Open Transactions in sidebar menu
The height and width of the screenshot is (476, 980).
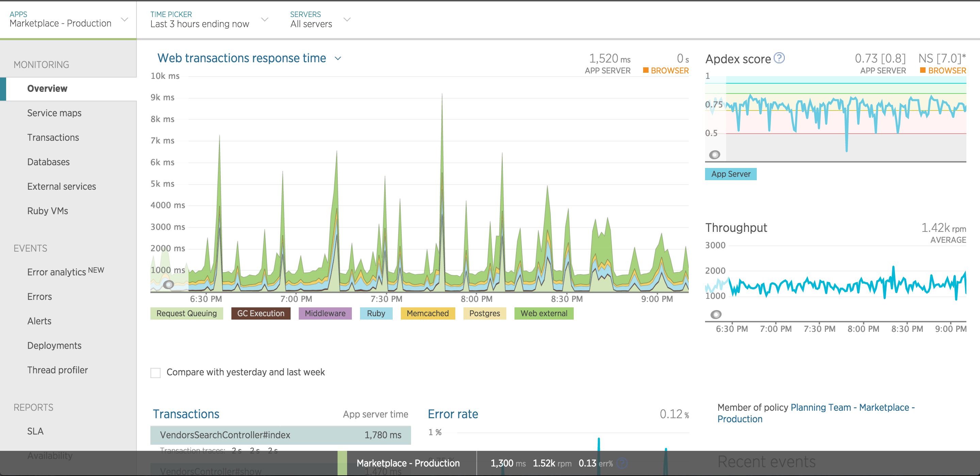click(x=53, y=137)
